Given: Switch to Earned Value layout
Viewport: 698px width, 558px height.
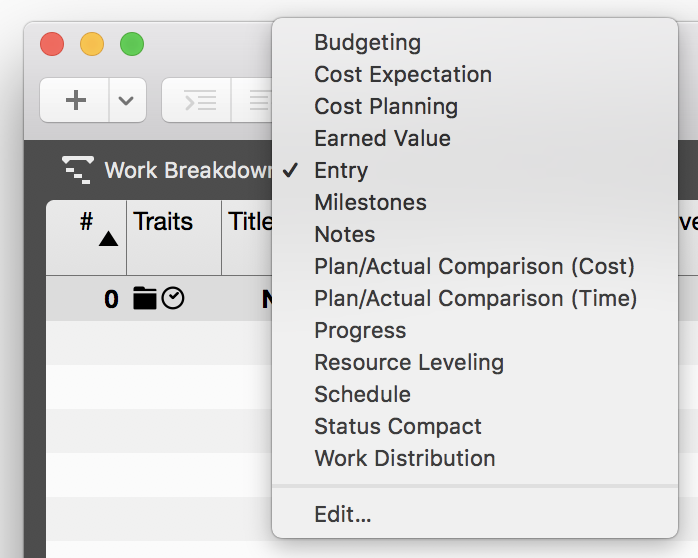Looking at the screenshot, I should 382,138.
